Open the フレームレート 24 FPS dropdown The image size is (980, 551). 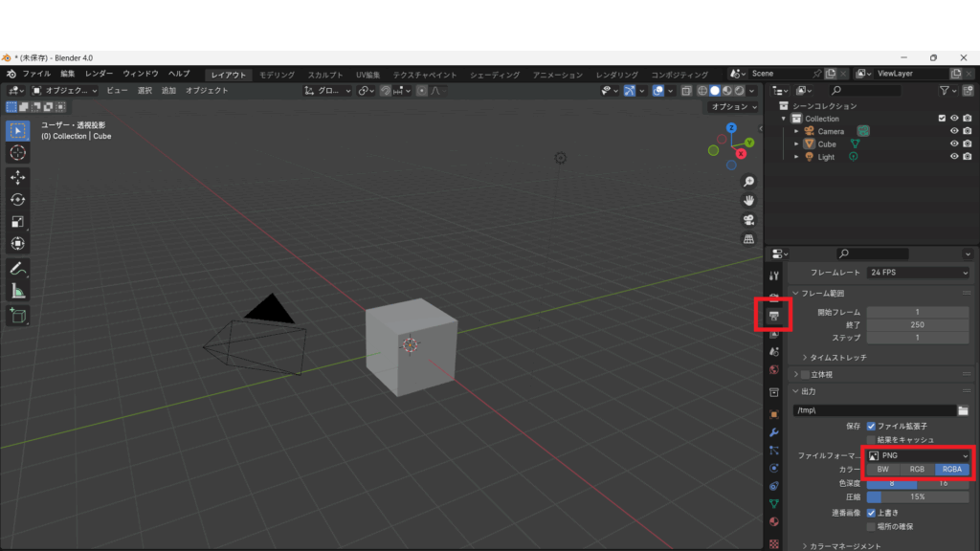[918, 273]
